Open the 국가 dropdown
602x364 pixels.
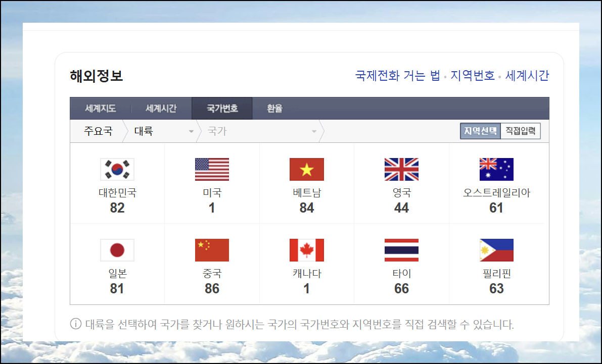262,131
